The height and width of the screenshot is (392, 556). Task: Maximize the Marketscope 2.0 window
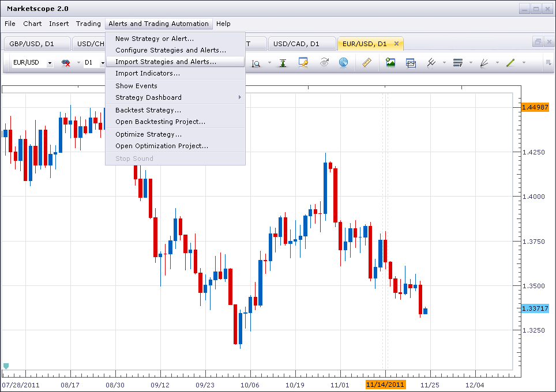(x=536, y=9)
